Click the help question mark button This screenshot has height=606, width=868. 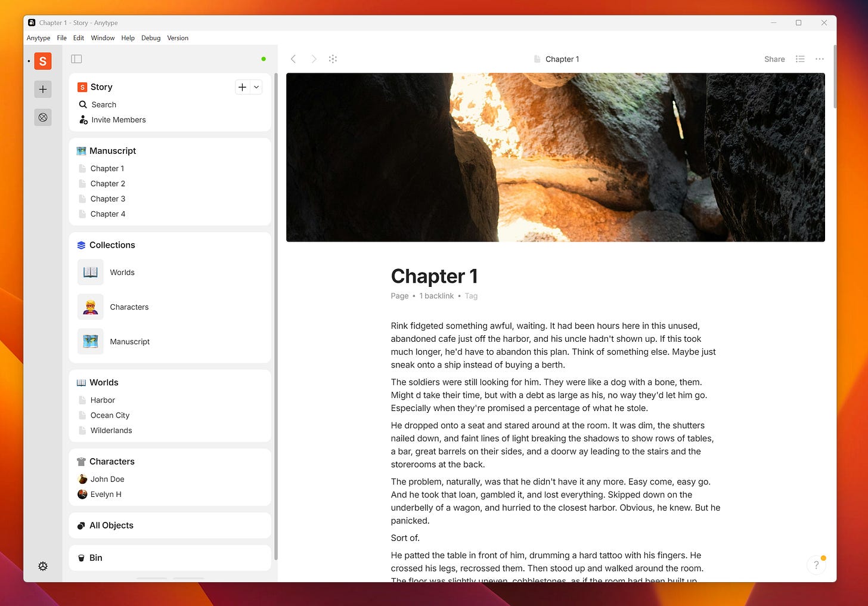coord(816,565)
